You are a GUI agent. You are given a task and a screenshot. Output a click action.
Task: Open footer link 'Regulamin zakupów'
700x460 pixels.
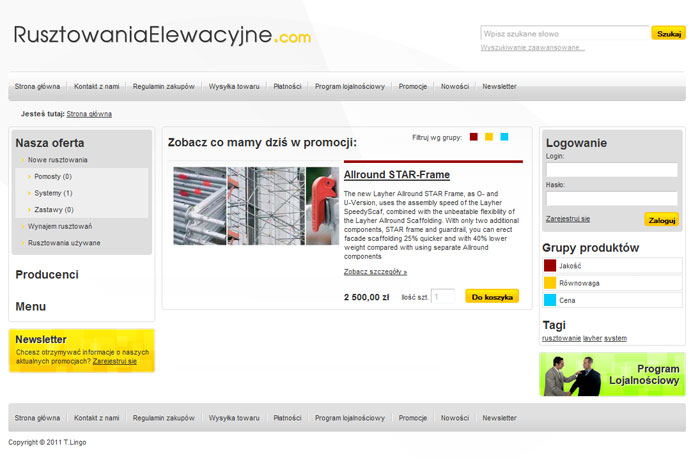click(x=163, y=418)
